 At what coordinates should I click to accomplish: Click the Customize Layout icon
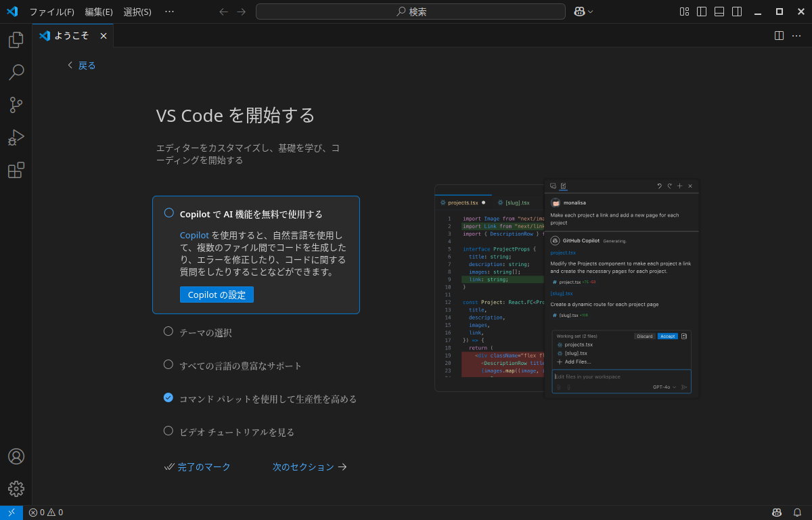684,12
